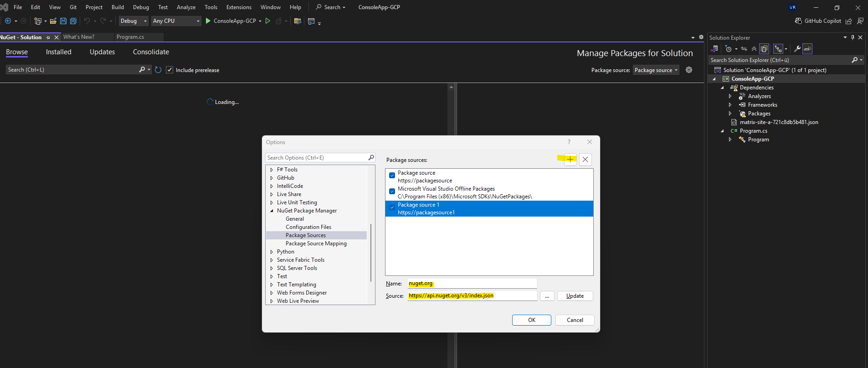Toggle the Include prerelease checkbox
Screen dimensions: 868x368
(x=169, y=70)
